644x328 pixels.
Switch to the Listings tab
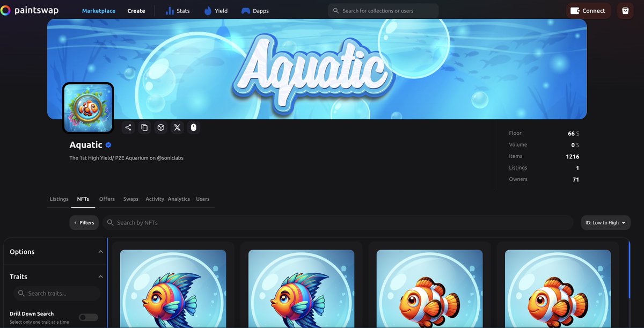pyautogui.click(x=59, y=199)
